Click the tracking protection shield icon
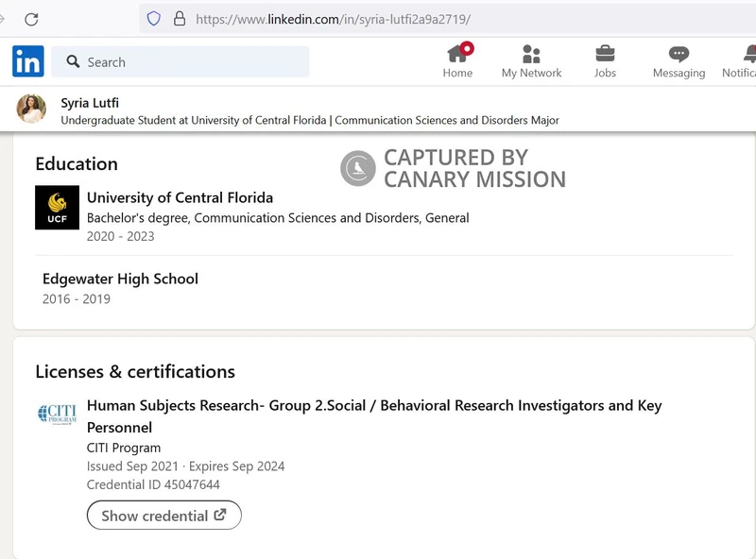This screenshot has height=559, width=756. pos(154,19)
